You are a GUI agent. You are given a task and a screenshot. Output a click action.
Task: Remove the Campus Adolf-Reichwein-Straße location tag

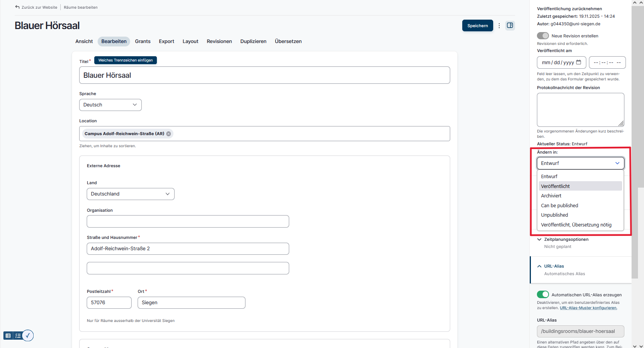tap(169, 133)
